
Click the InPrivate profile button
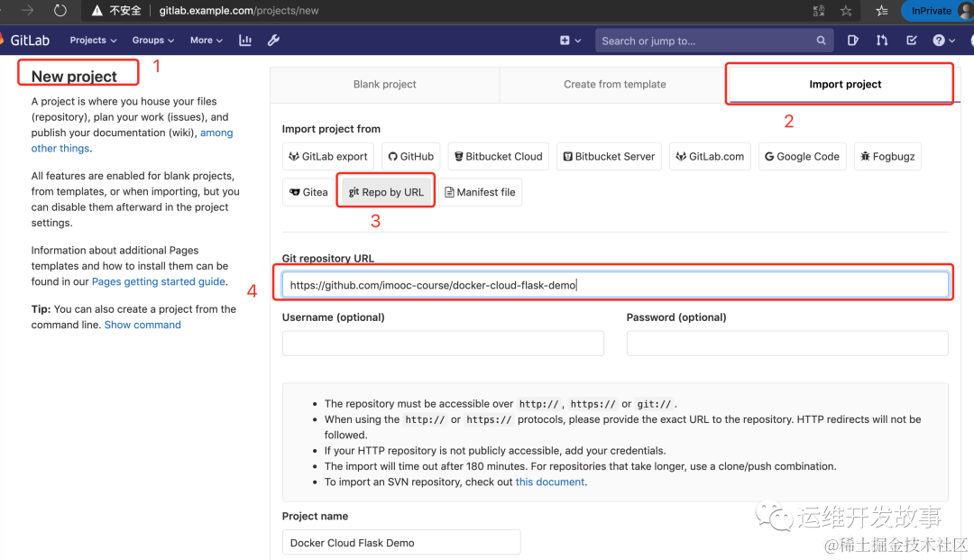[938, 11]
